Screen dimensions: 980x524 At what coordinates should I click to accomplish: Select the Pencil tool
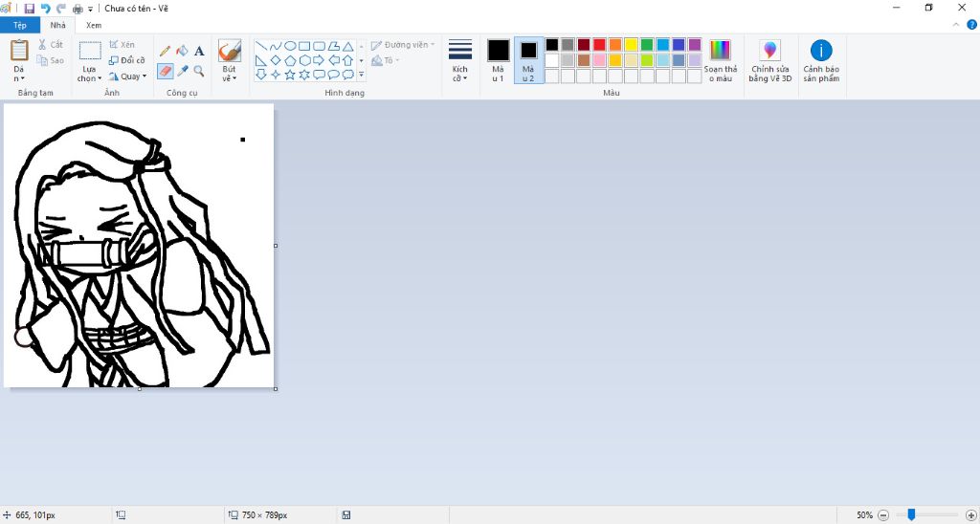(x=165, y=51)
